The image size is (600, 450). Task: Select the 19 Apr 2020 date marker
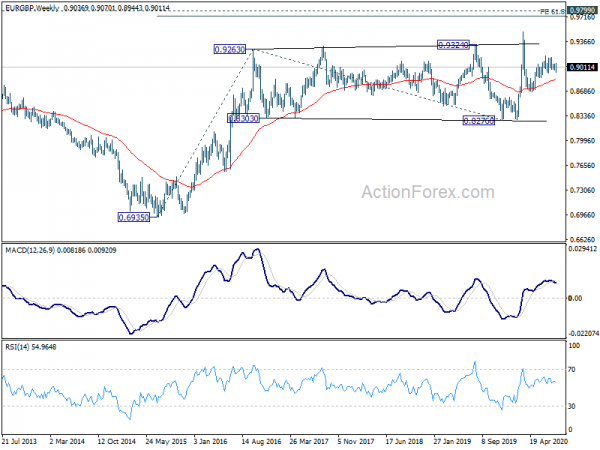coord(548,441)
